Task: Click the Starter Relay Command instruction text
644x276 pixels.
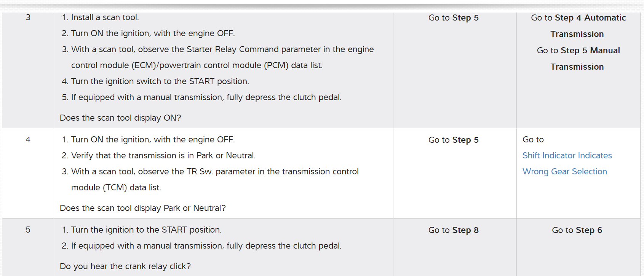Action: pyautogui.click(x=222, y=49)
